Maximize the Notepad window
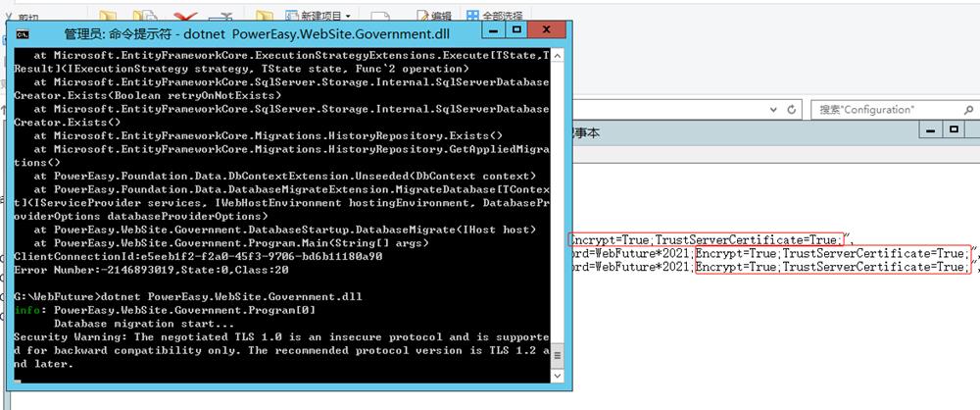Viewport: 980px width, 410px height. pos(954,131)
